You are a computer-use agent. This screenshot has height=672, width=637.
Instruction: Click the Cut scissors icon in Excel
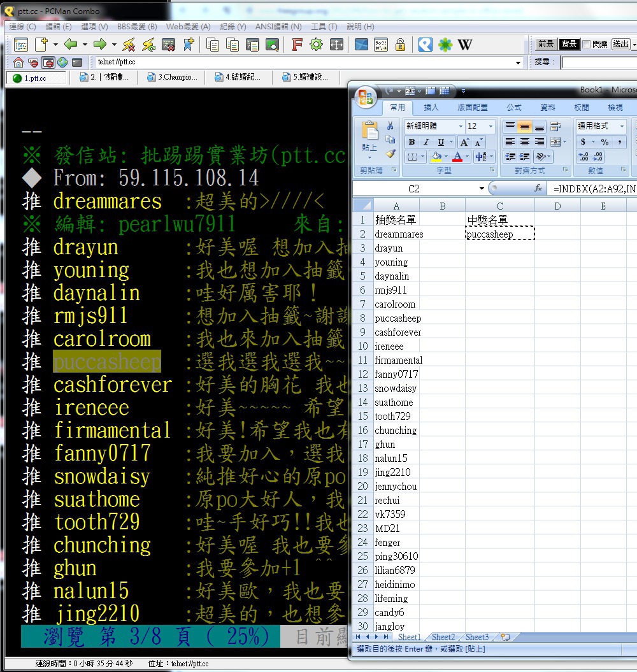390,125
